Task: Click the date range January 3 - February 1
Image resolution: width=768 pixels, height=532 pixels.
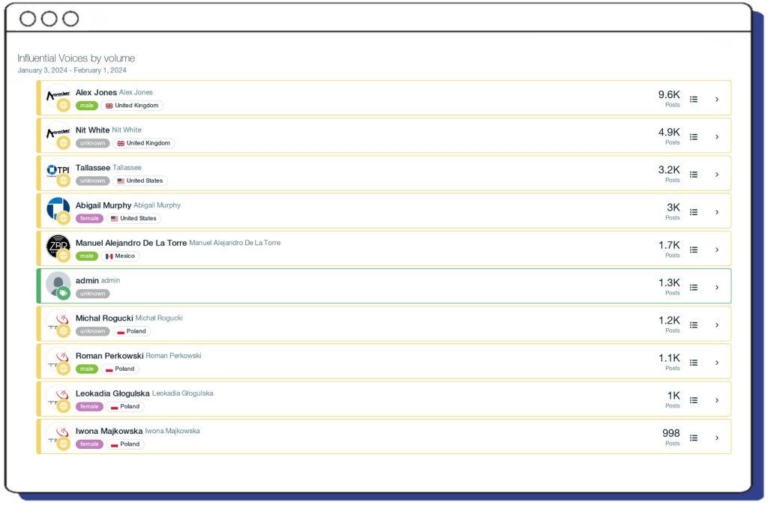Action: (72, 70)
